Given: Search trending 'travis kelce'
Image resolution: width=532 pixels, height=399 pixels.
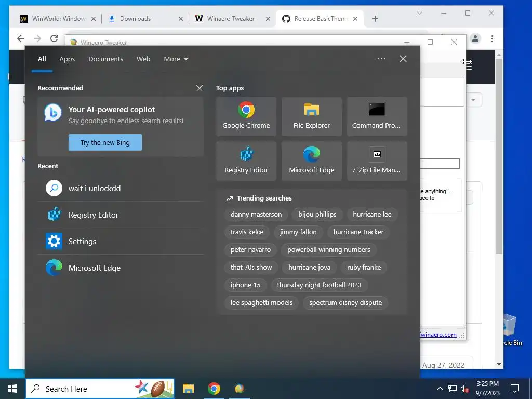Looking at the screenshot, I should tap(247, 232).
